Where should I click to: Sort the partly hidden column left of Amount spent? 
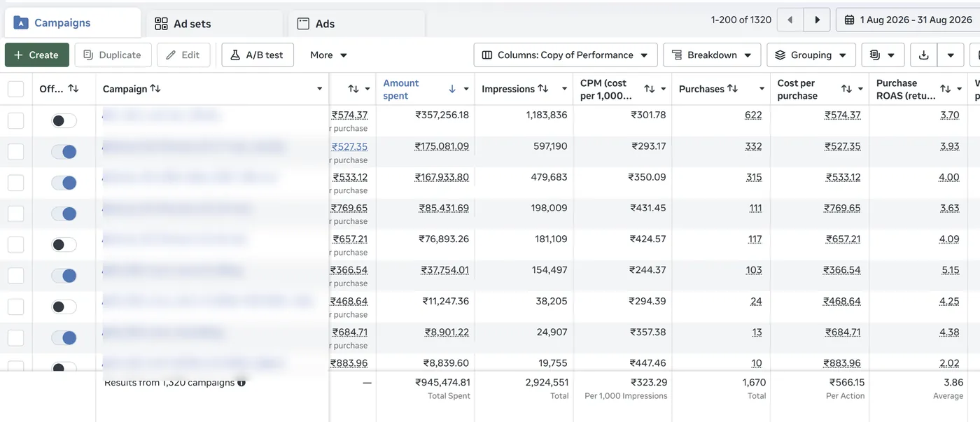click(x=353, y=89)
